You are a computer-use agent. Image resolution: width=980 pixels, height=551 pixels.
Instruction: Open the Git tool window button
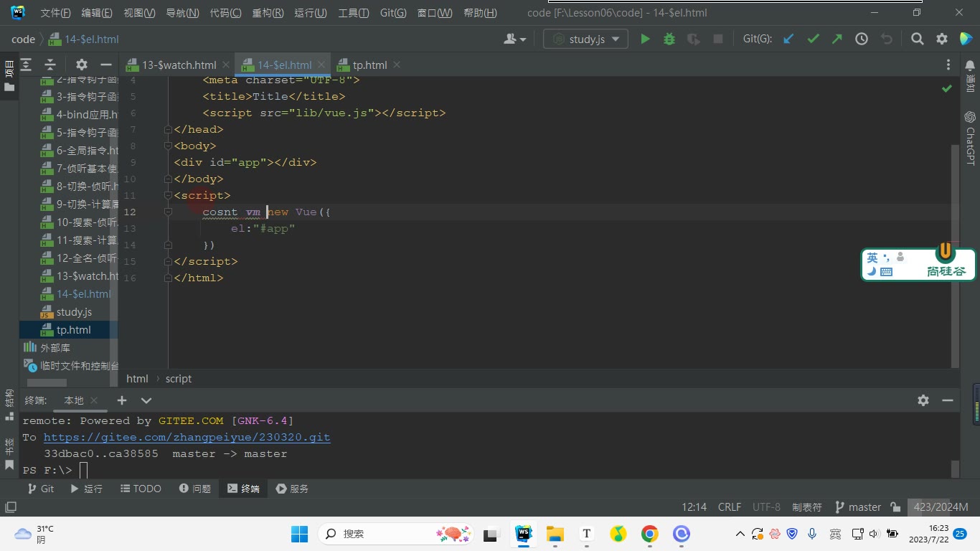click(x=41, y=489)
